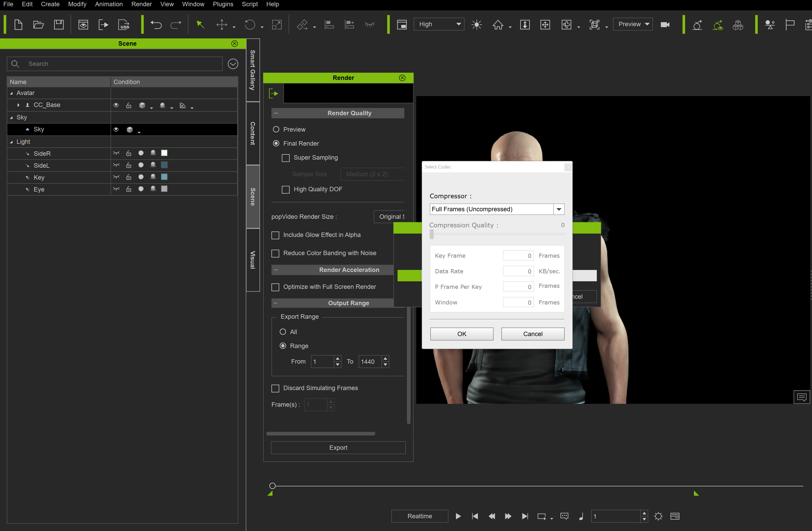Click OK in Select Codec dialog

461,334
